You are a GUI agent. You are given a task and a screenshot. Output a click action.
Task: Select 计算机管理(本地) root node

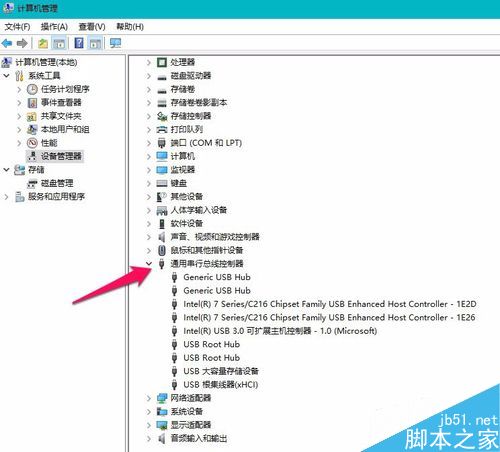[46, 62]
